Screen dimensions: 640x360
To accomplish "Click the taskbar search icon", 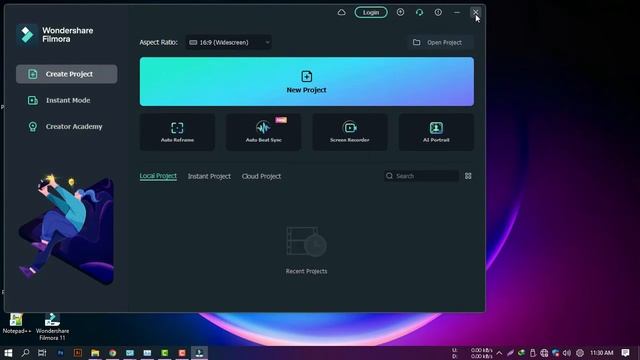I will click(25, 353).
